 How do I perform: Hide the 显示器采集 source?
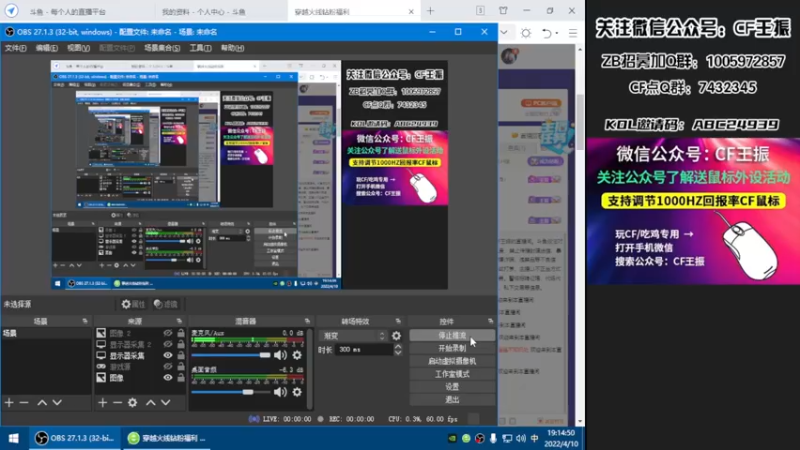click(x=168, y=355)
